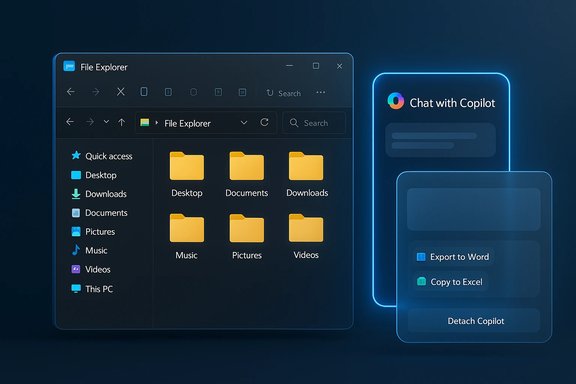The width and height of the screenshot is (576, 384).
Task: Go up one level with up arrow
Action: click(122, 122)
